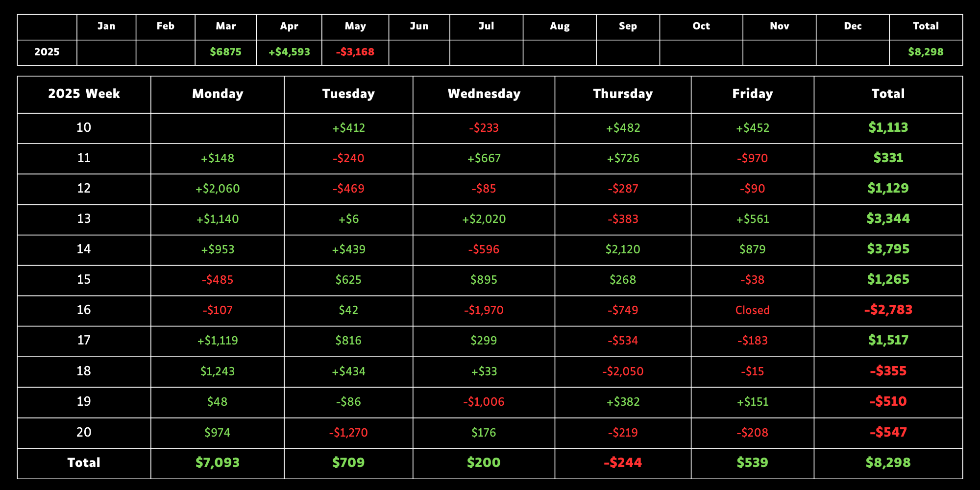The height and width of the screenshot is (490, 980).
Task: Click week 13 Wednesday value +$2,020
Action: coord(484,219)
